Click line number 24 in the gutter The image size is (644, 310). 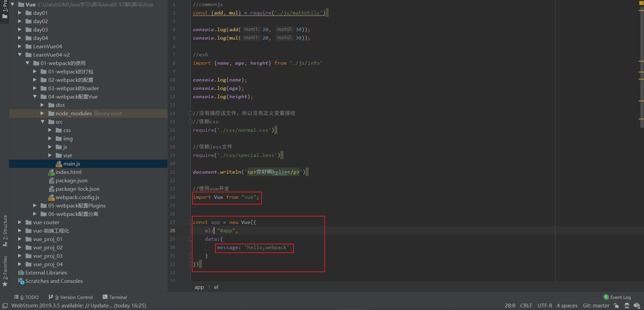coord(172,197)
